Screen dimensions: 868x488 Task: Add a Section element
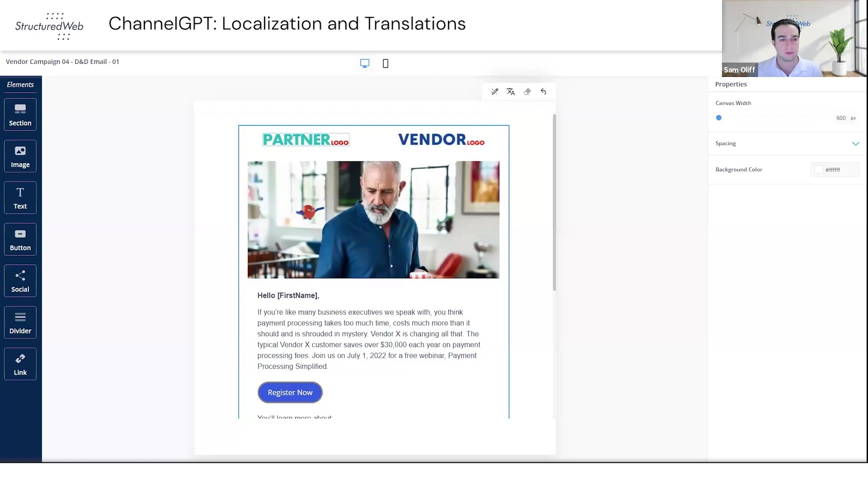pyautogui.click(x=20, y=115)
